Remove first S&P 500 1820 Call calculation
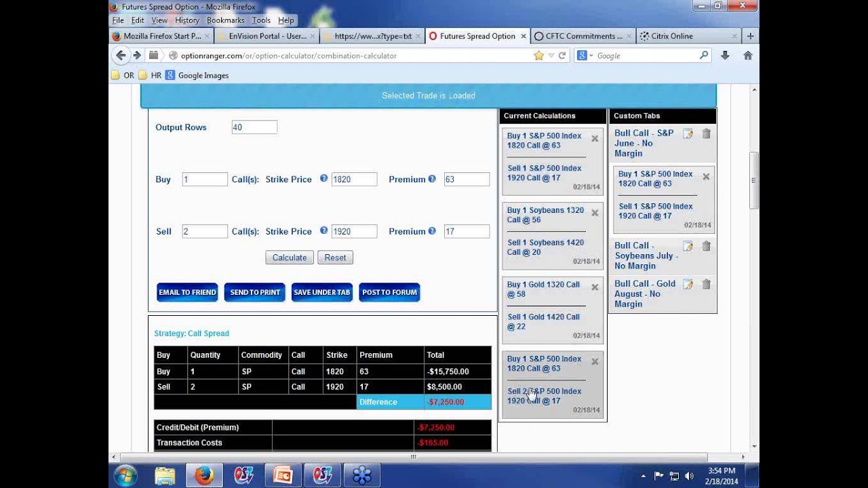Image resolution: width=868 pixels, height=488 pixels. pyautogui.click(x=595, y=138)
